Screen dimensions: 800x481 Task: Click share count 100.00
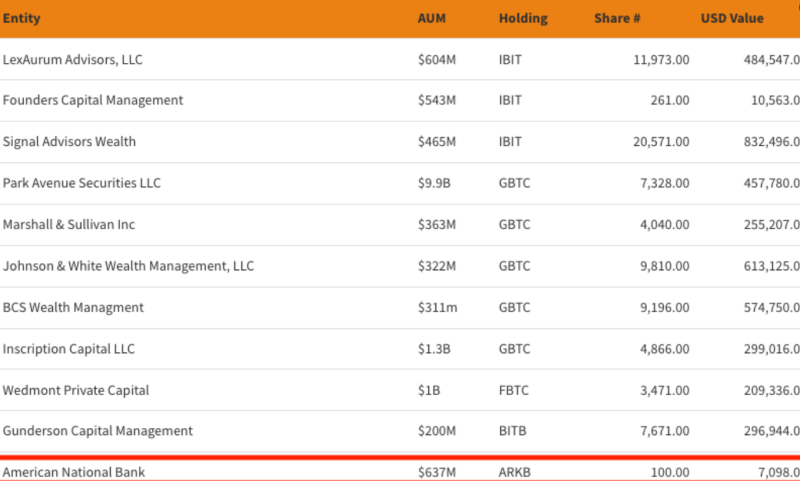[x=670, y=472]
